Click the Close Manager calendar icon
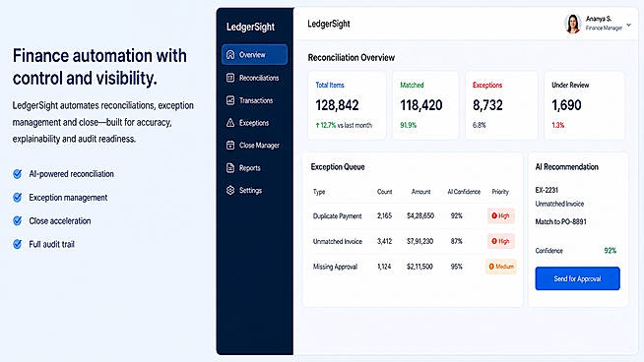 230,145
